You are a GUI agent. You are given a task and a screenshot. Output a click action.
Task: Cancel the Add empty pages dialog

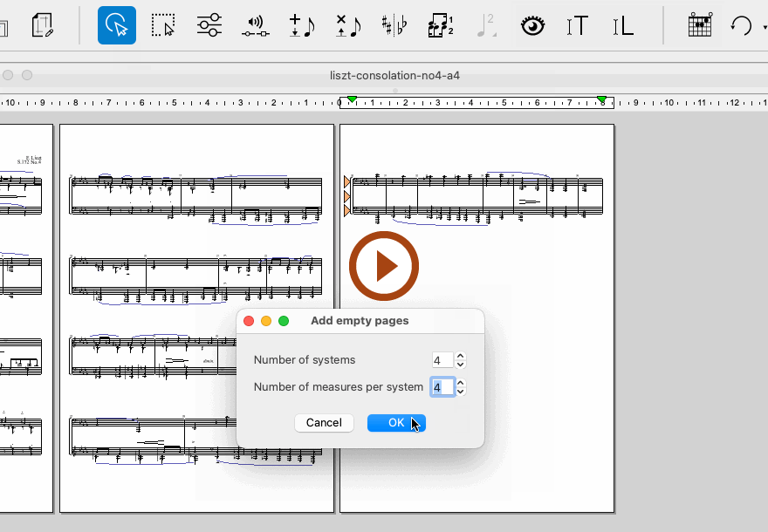[324, 423]
